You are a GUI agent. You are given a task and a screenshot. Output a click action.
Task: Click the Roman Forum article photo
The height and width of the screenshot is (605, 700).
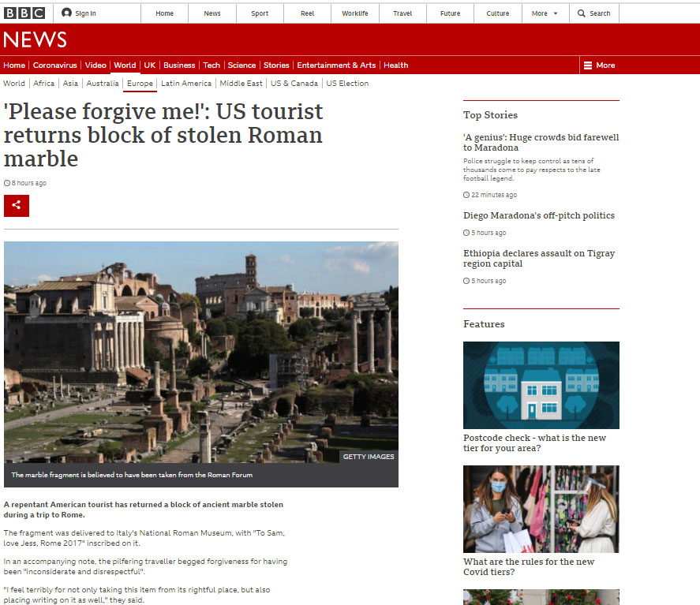click(x=200, y=352)
